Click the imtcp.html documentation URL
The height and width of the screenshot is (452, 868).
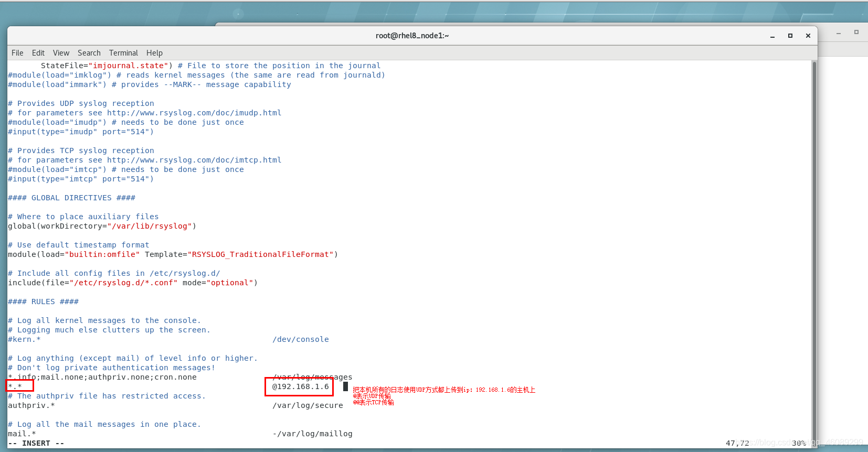tap(194, 160)
